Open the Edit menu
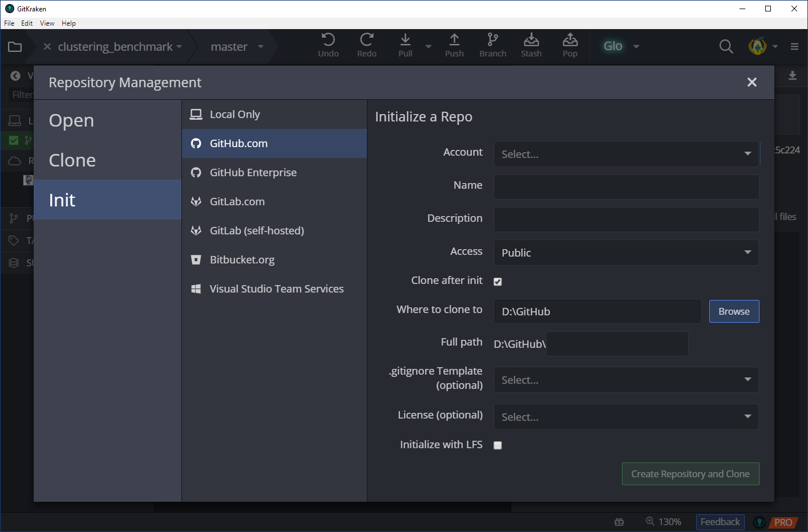This screenshot has width=808, height=532. 27,23
